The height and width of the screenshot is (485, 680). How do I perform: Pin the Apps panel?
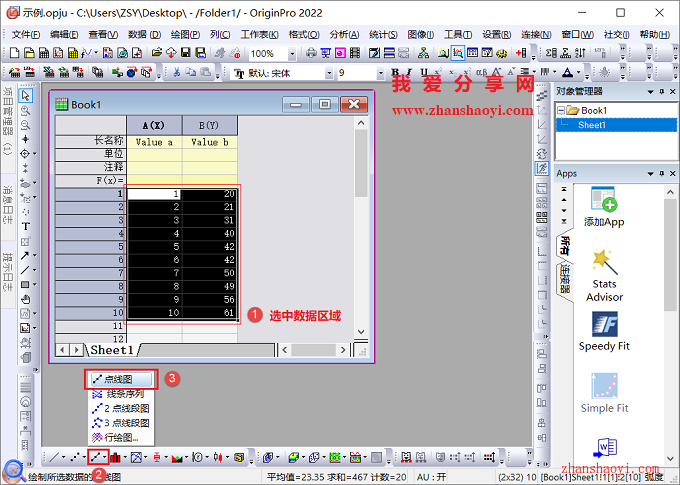[x=661, y=174]
